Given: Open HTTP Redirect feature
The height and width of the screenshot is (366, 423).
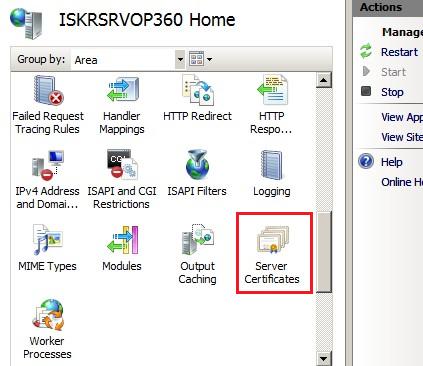Looking at the screenshot, I should 197,99.
